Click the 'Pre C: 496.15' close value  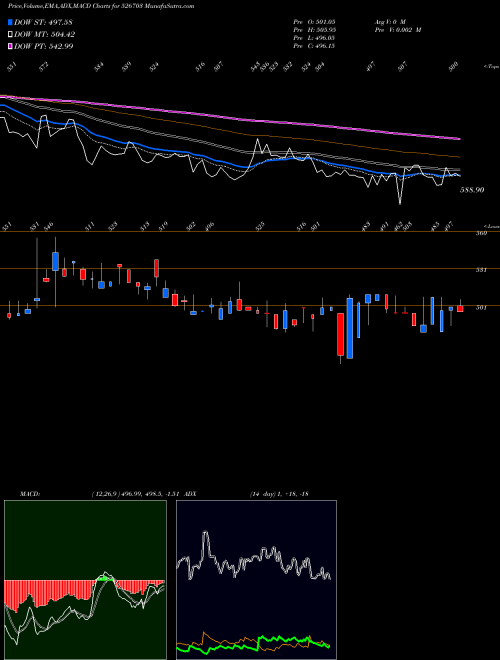click(x=314, y=46)
